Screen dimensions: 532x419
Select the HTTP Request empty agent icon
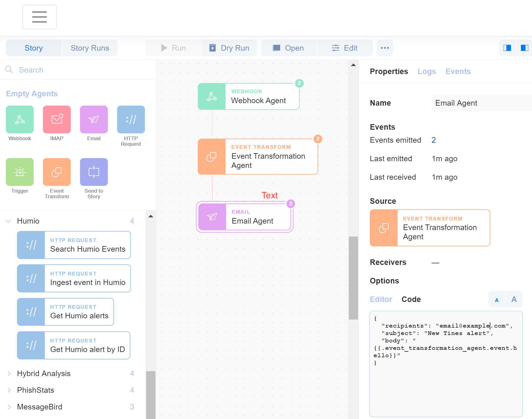pyautogui.click(x=131, y=119)
